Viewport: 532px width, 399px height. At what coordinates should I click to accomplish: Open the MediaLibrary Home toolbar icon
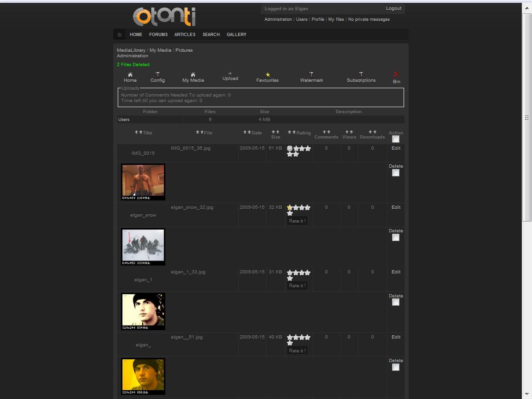[130, 75]
